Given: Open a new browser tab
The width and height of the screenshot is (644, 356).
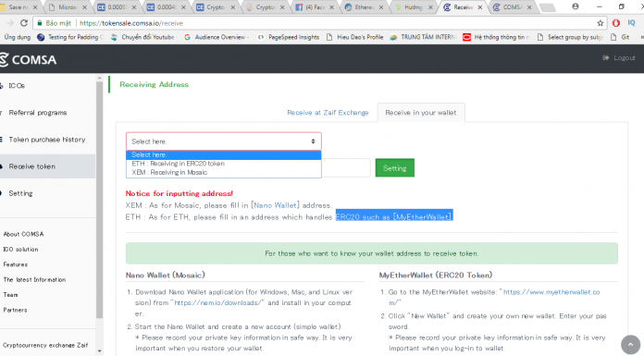Looking at the screenshot, I should pos(547,7).
